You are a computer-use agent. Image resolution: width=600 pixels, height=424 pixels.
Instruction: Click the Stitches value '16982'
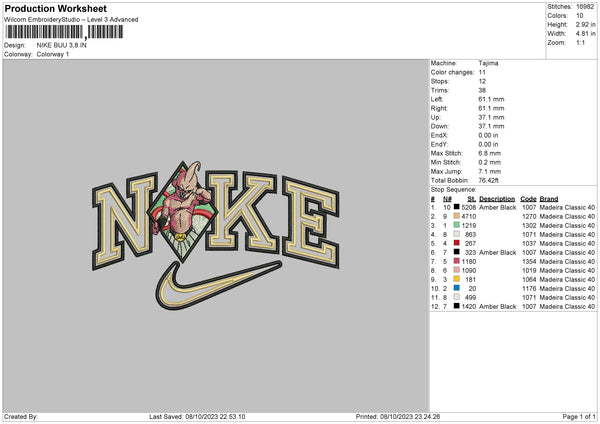[x=585, y=7]
